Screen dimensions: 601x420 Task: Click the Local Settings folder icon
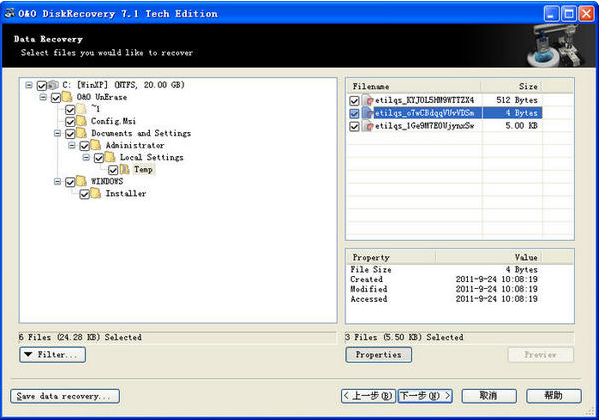point(110,157)
